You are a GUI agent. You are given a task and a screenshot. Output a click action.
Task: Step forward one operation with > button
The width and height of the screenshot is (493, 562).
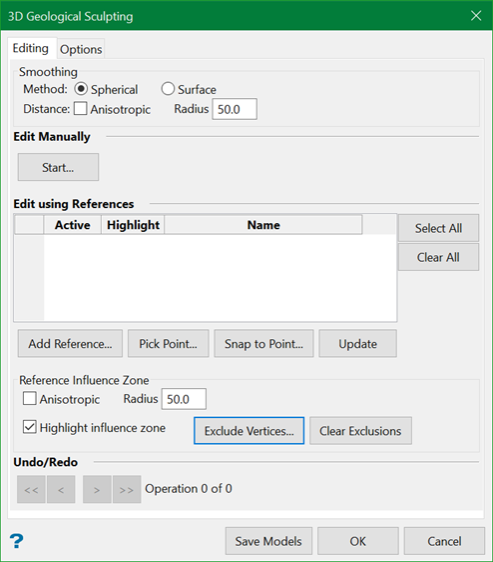pos(97,489)
